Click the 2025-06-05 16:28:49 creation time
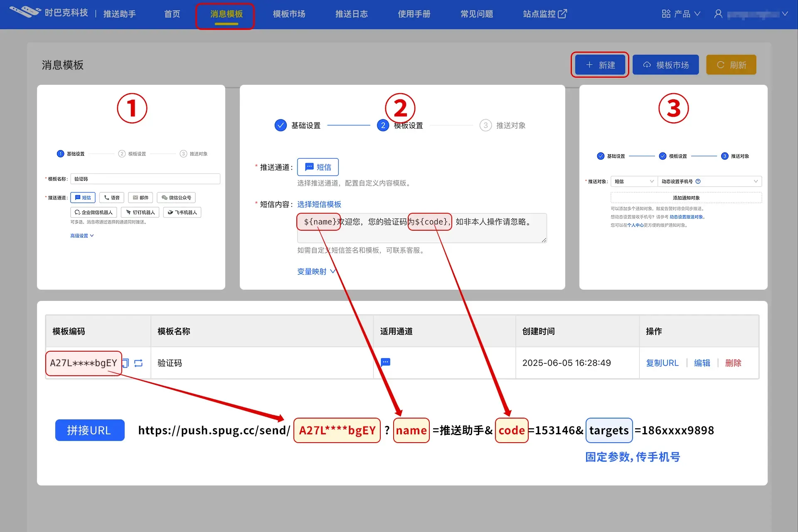This screenshot has width=798, height=532. [566, 363]
